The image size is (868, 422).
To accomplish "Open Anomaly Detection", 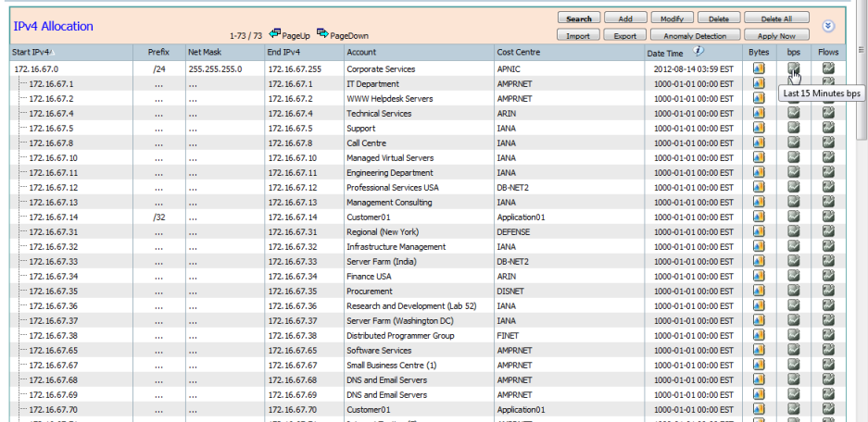I will click(x=695, y=35).
